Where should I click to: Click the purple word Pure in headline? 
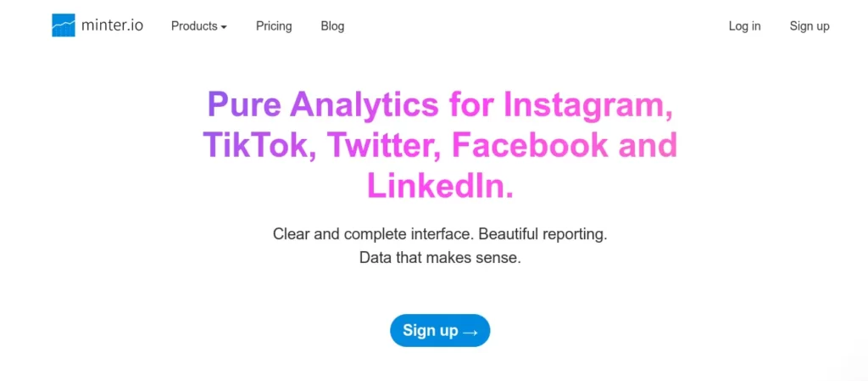244,105
